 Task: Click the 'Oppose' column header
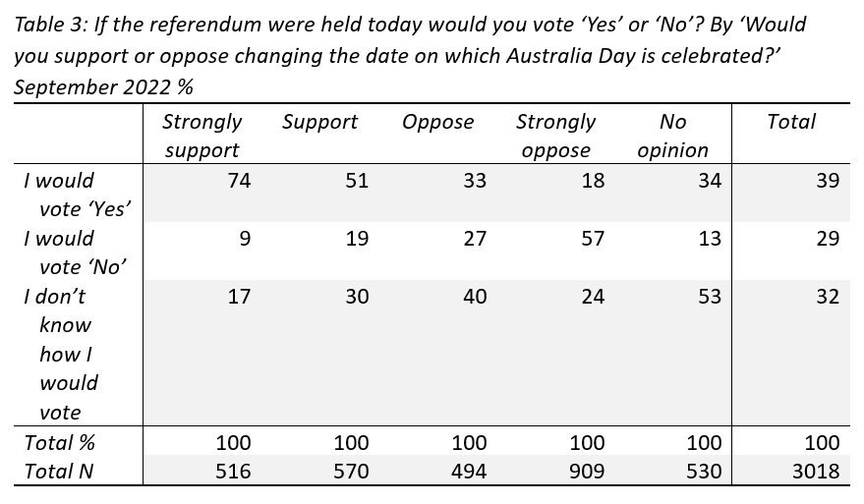437,122
